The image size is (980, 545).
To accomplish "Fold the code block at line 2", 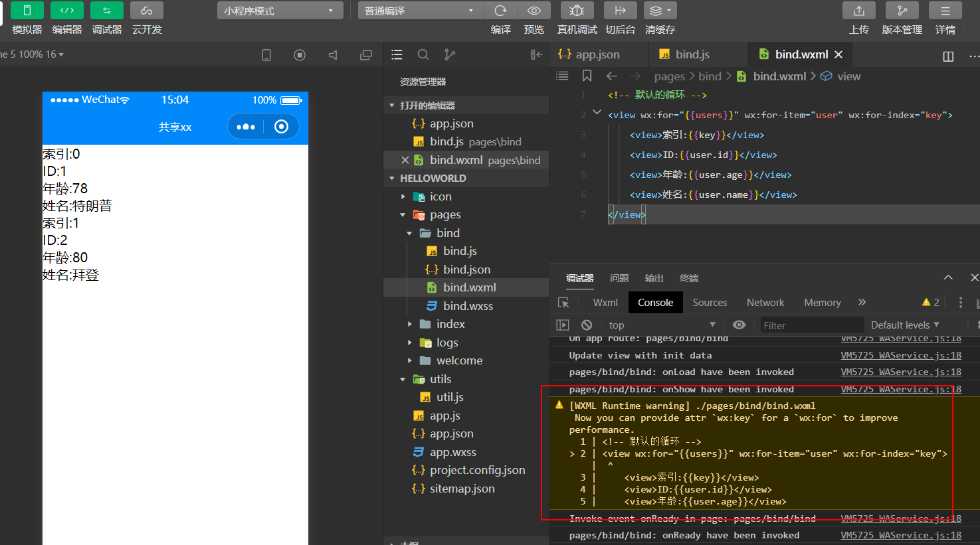I will (x=597, y=112).
